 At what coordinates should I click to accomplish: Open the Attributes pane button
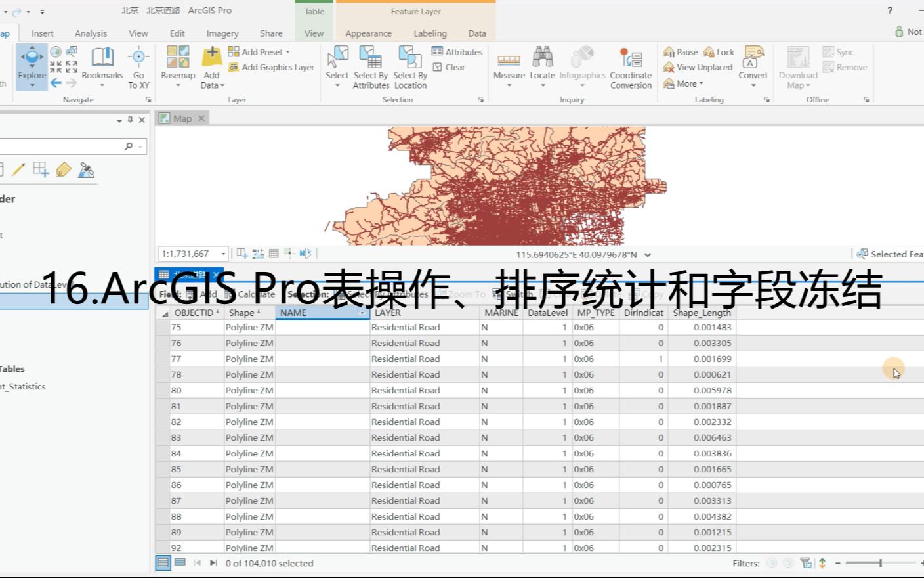(x=457, y=52)
